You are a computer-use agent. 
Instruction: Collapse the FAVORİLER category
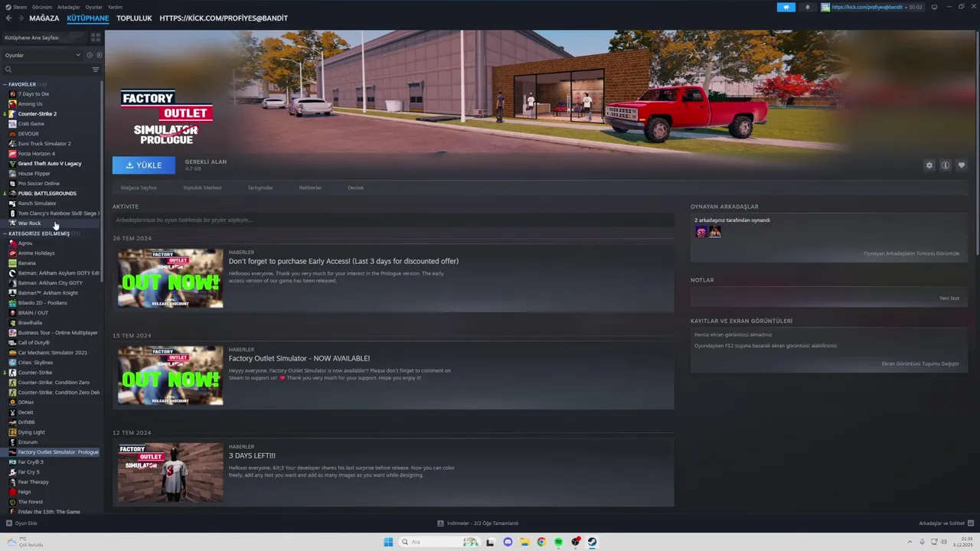tap(5, 84)
